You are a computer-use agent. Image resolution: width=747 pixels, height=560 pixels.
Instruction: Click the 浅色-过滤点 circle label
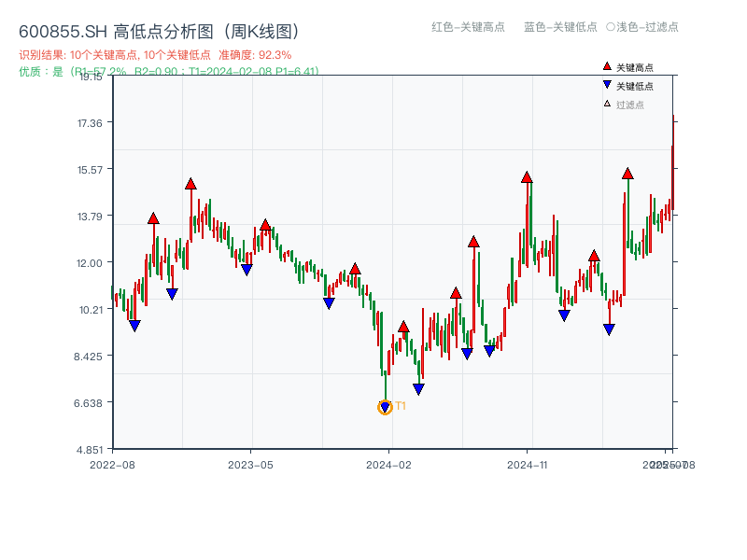(642, 27)
